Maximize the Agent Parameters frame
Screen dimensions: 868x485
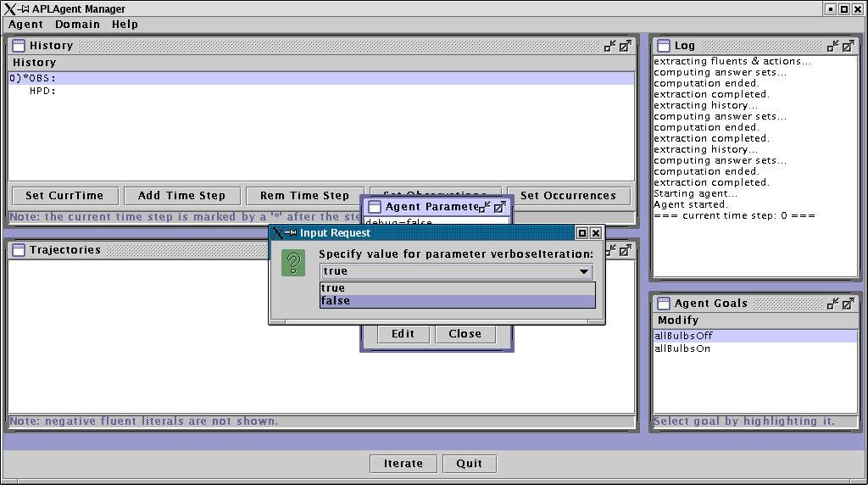pos(500,207)
